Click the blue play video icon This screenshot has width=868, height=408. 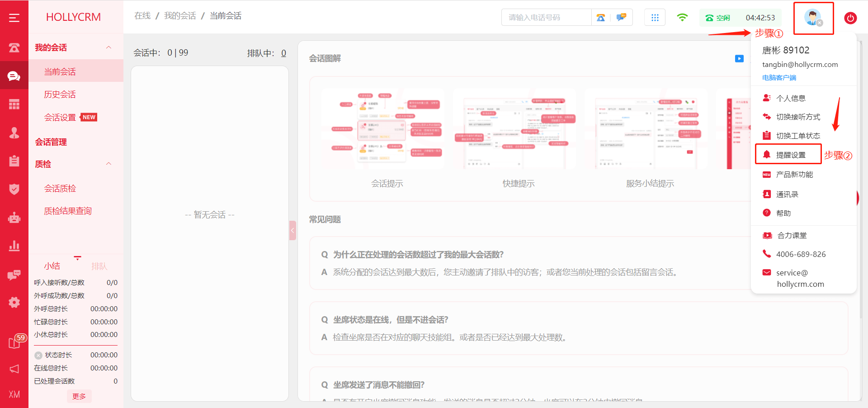[x=739, y=58]
